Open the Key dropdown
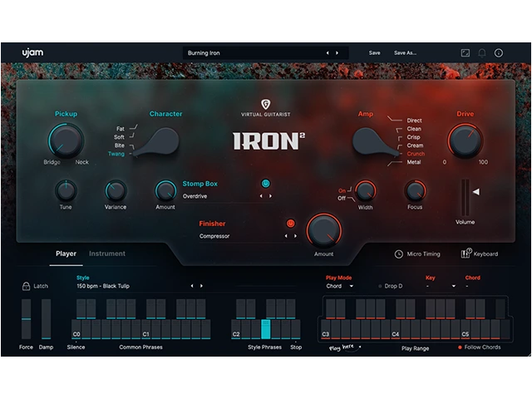The width and height of the screenshot is (532, 399). point(441,286)
